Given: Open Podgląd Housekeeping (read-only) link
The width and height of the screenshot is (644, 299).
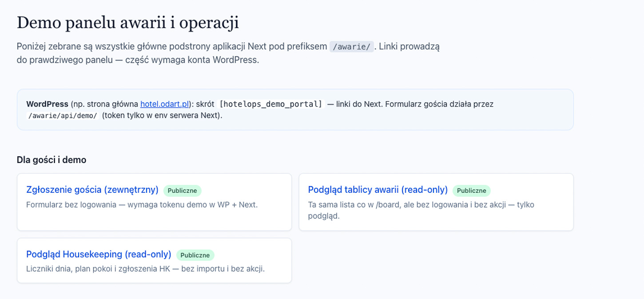Looking at the screenshot, I should (99, 254).
